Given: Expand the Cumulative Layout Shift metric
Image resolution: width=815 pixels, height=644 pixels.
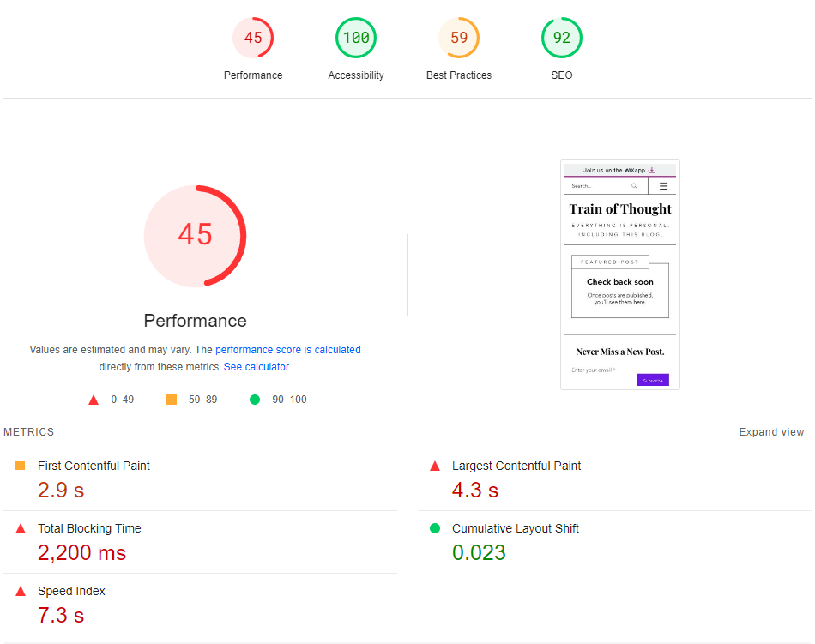Looking at the screenshot, I should tap(614, 542).
